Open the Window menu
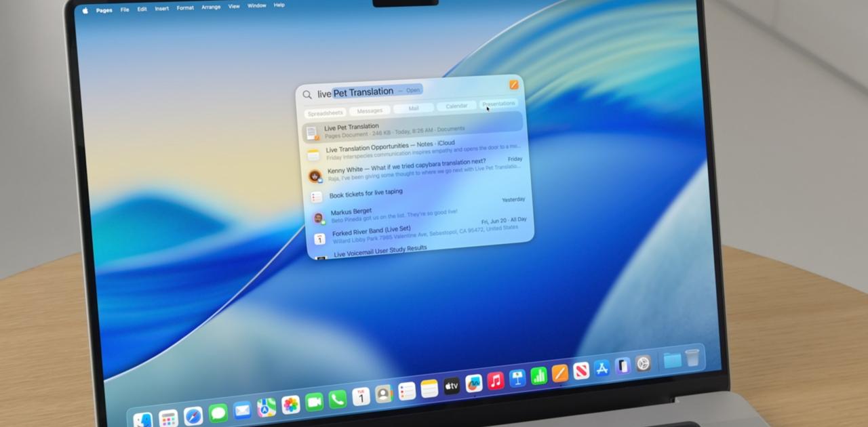Viewport: 868px width, 427px height. click(x=257, y=6)
